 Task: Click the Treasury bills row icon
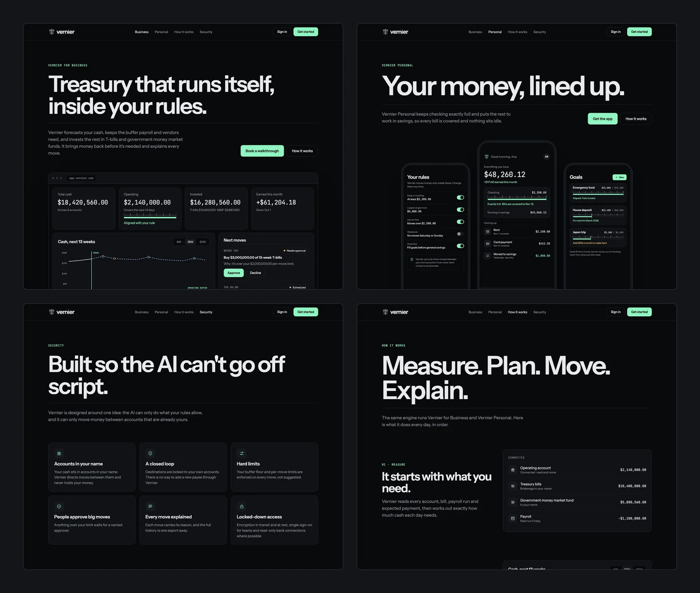[x=513, y=486]
